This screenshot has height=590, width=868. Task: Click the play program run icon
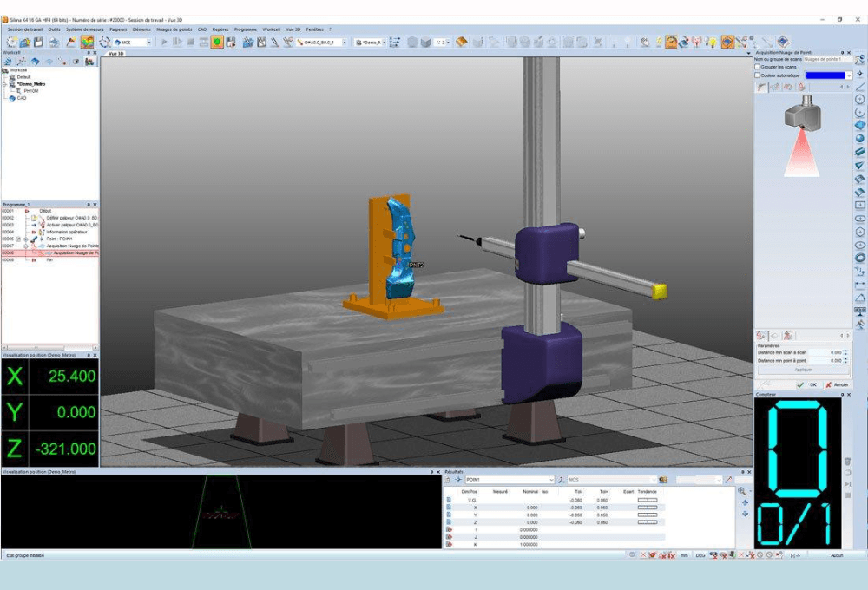coord(164,42)
